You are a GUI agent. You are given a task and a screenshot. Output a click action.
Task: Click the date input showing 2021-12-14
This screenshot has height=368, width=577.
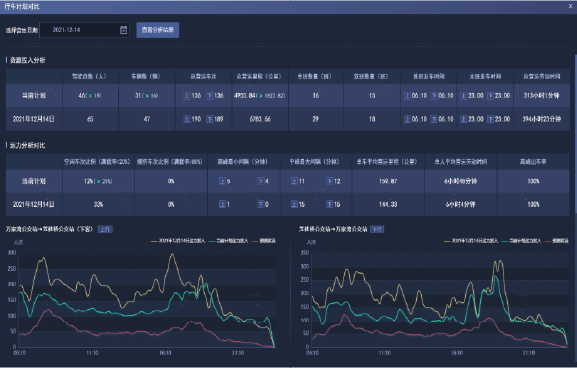[84, 30]
